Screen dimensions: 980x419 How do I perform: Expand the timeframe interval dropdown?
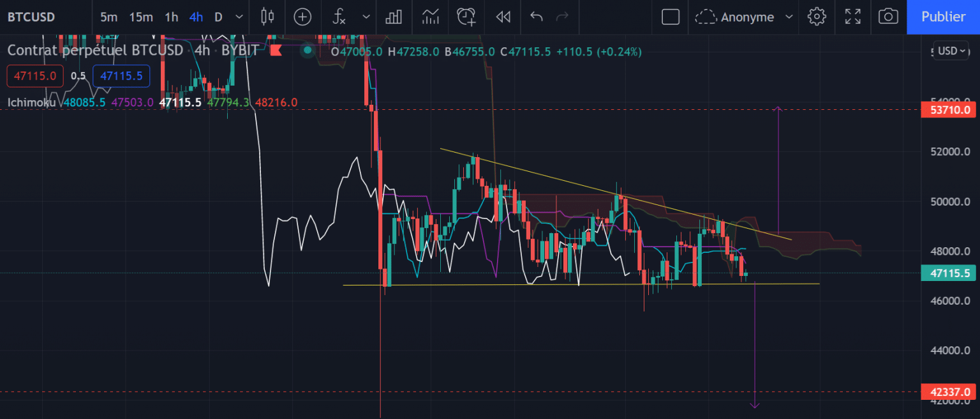coord(239,17)
